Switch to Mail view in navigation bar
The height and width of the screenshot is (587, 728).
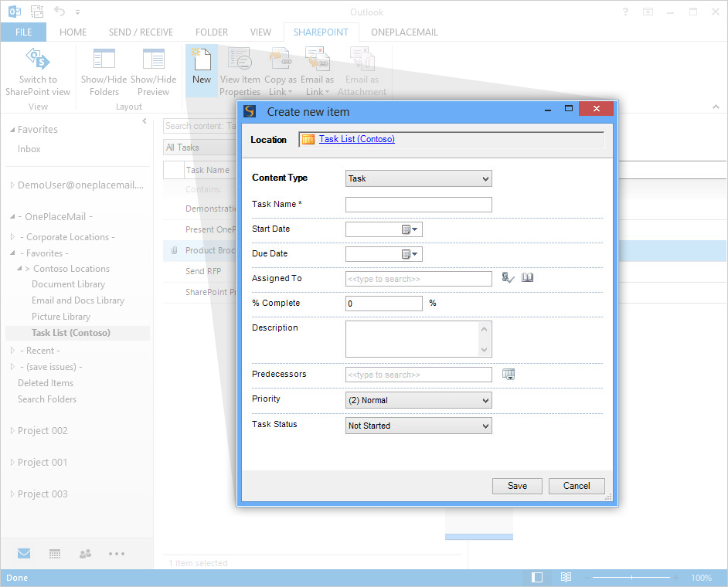(24, 553)
